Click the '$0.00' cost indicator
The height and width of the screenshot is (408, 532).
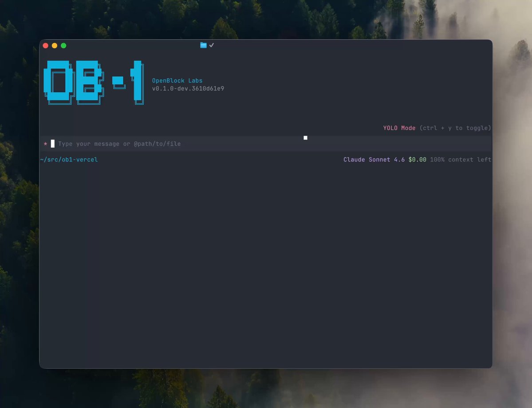(418, 159)
